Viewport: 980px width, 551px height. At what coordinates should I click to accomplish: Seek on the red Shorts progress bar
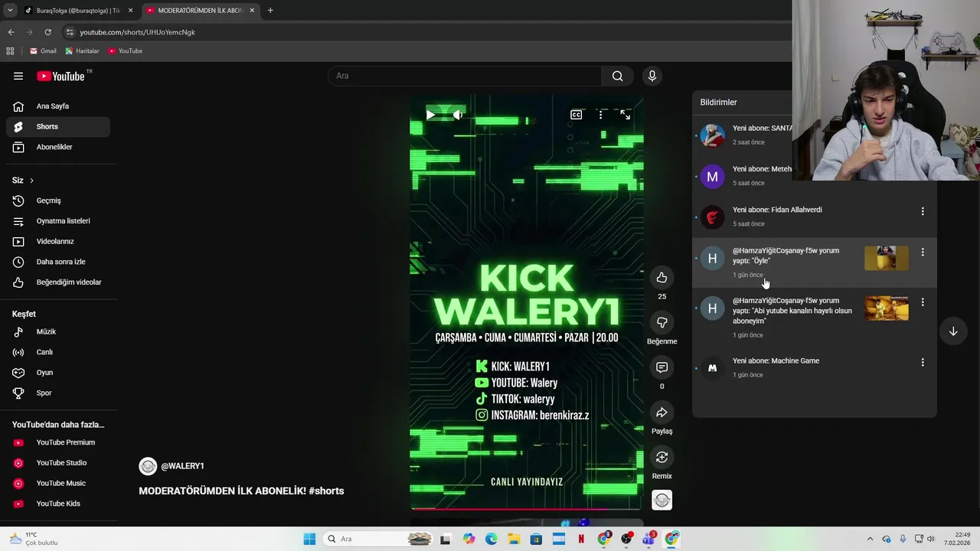coord(526,508)
